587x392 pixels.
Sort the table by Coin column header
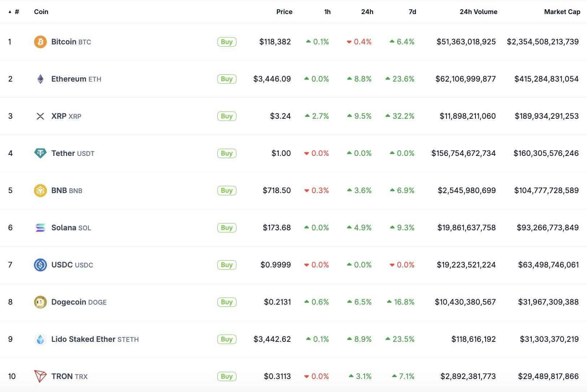click(x=41, y=12)
